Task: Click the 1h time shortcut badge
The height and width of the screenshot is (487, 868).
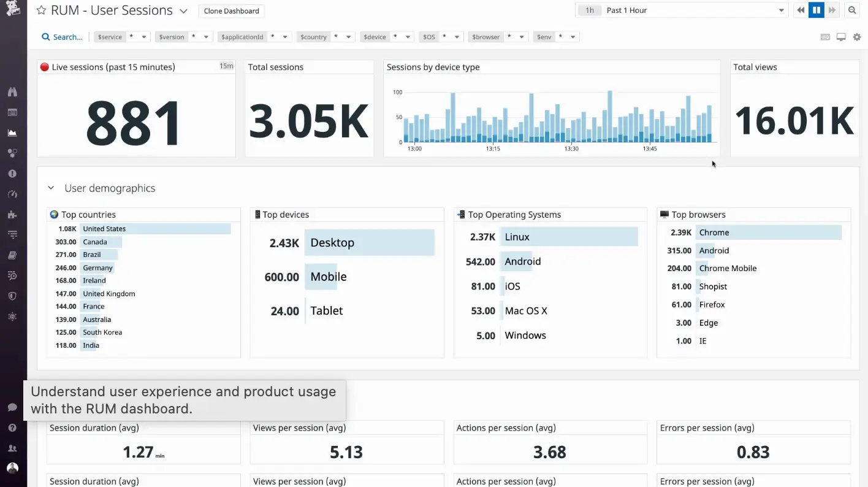Action: [x=589, y=10]
